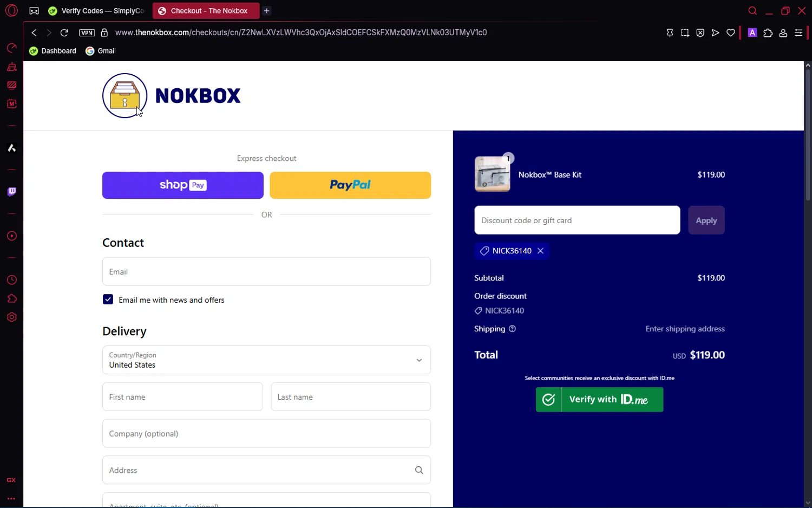The width and height of the screenshot is (812, 508).
Task: Click the pinboard pin icon in toolbar
Action: coord(670,33)
